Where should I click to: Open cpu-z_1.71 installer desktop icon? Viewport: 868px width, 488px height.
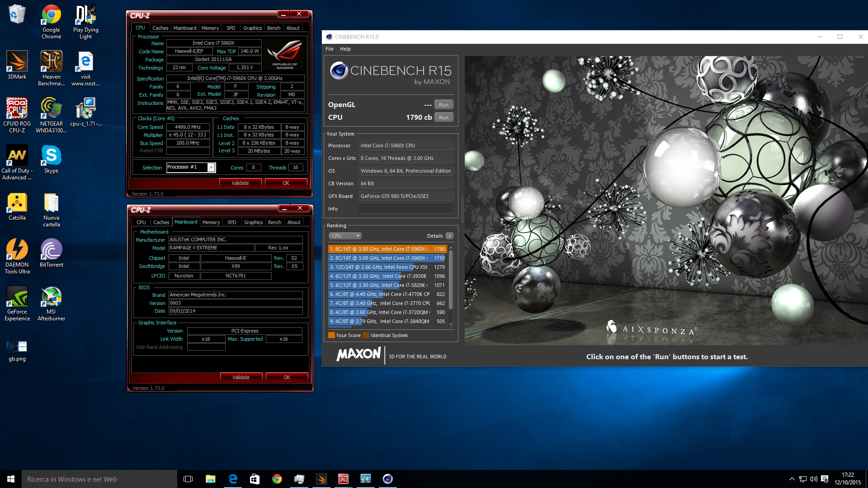pos(85,112)
